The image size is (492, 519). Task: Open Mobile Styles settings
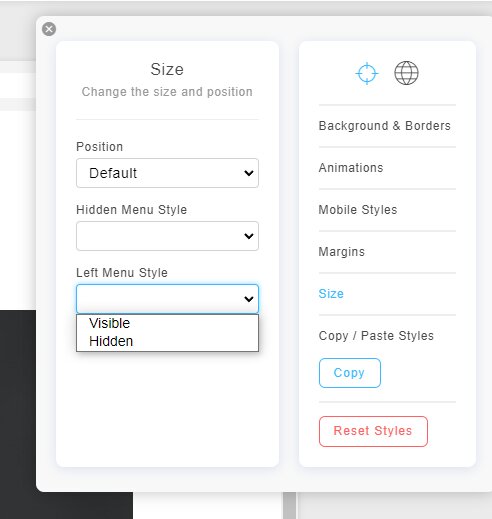point(358,210)
